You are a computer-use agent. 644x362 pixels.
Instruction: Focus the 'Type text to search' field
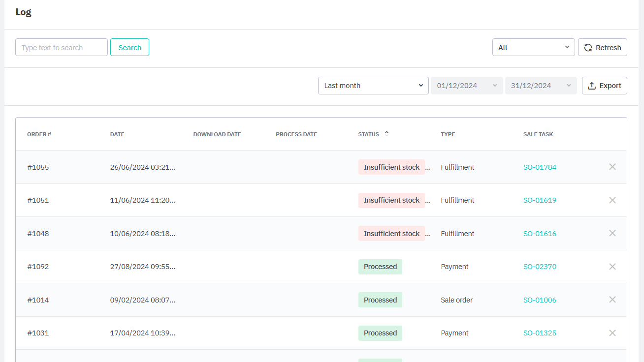62,47
